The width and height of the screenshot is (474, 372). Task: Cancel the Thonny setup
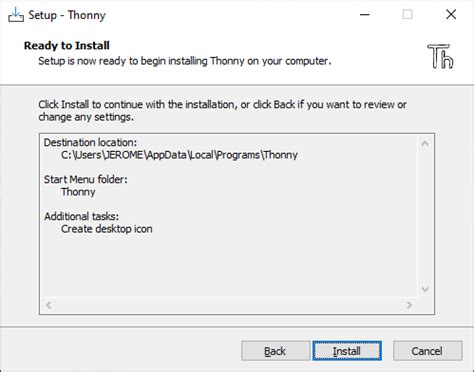427,351
